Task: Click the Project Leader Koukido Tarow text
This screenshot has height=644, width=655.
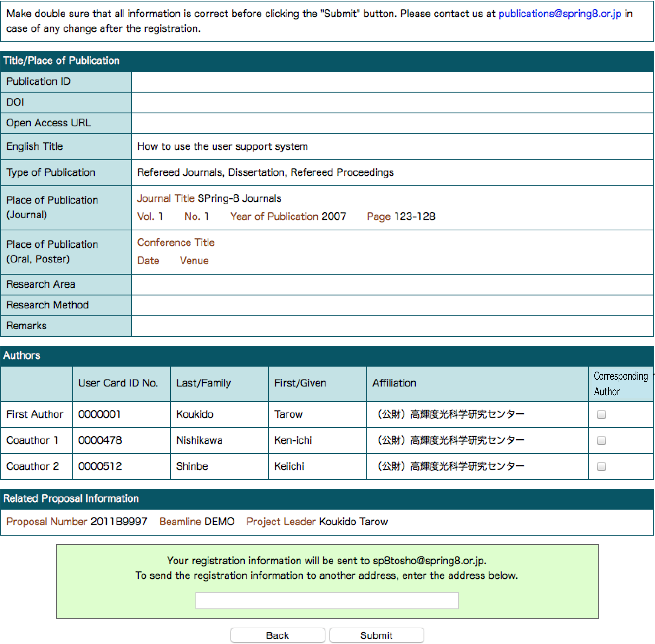Action: tap(353, 521)
